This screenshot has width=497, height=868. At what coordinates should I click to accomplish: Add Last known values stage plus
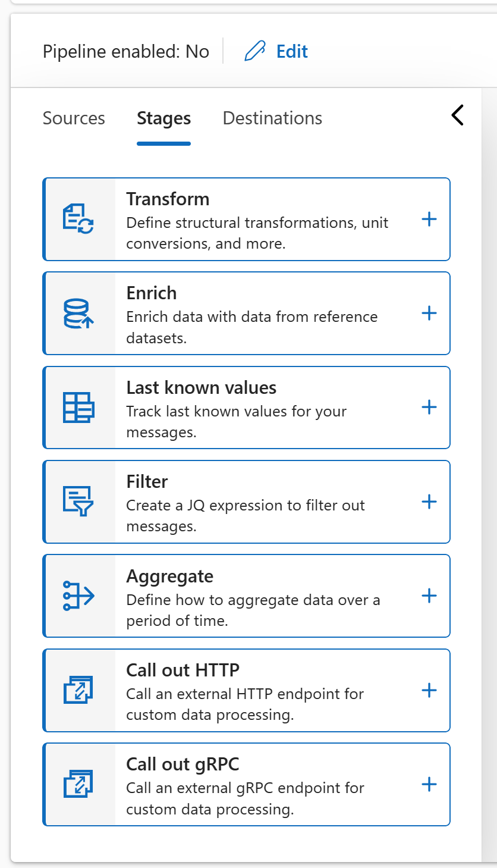coord(429,408)
